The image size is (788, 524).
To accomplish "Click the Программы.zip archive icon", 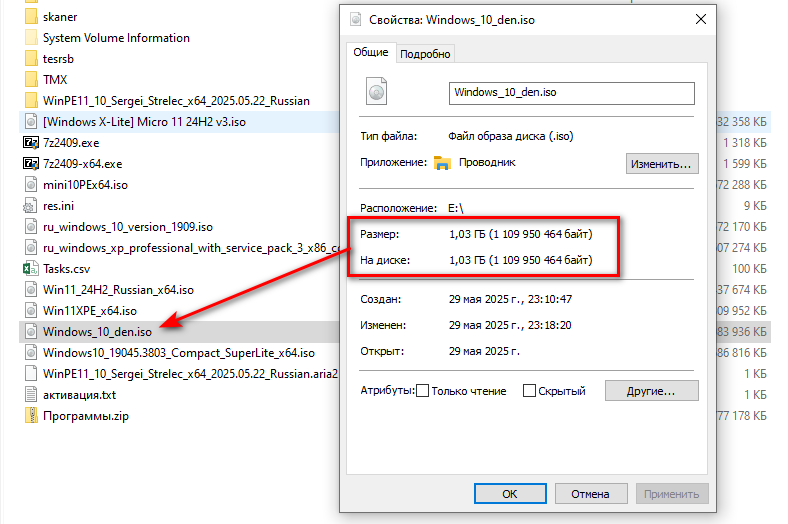I will (x=31, y=415).
